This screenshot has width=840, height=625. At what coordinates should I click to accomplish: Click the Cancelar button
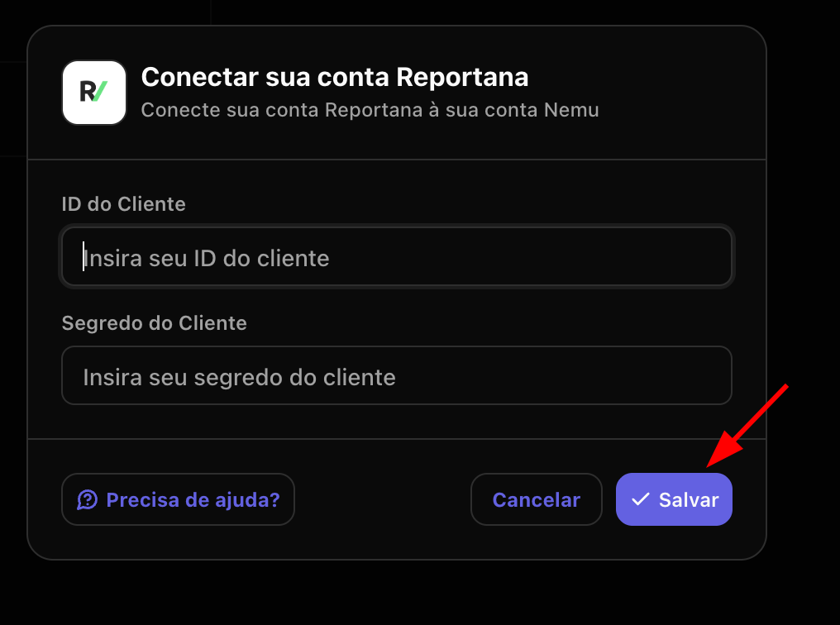click(x=537, y=499)
